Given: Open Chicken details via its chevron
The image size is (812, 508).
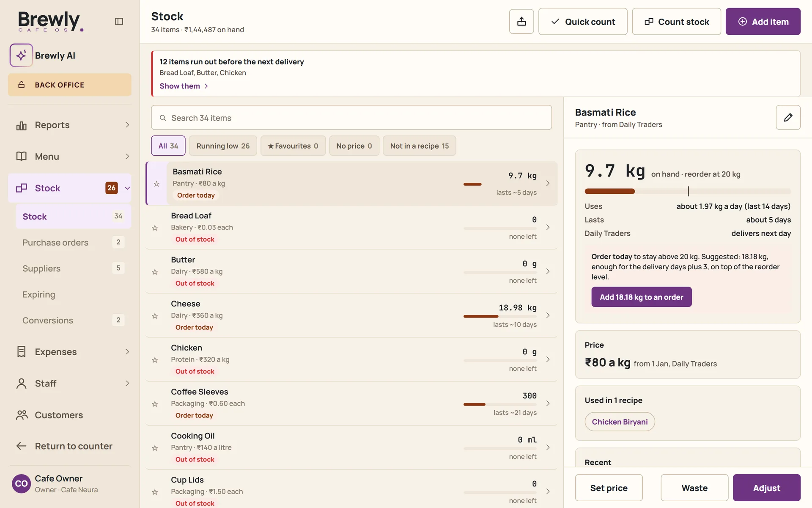Looking at the screenshot, I should coord(548,359).
